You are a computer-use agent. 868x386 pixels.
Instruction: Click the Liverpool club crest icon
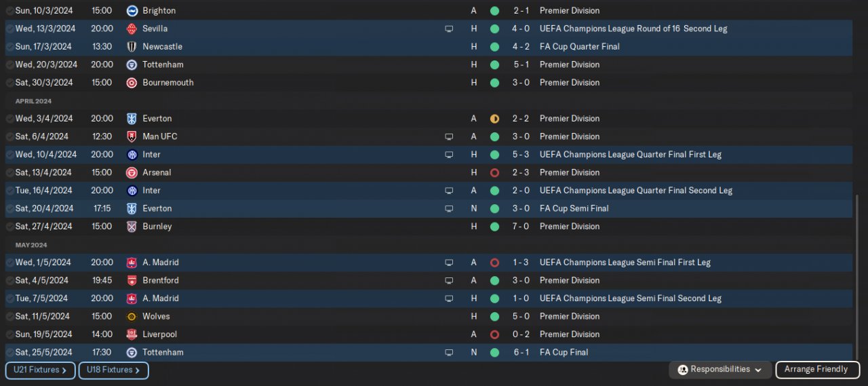132,334
